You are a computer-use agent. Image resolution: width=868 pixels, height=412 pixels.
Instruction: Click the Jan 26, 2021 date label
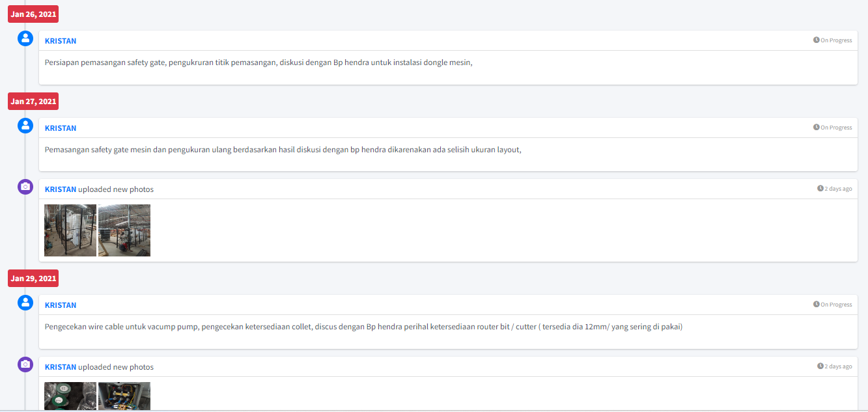tap(33, 14)
